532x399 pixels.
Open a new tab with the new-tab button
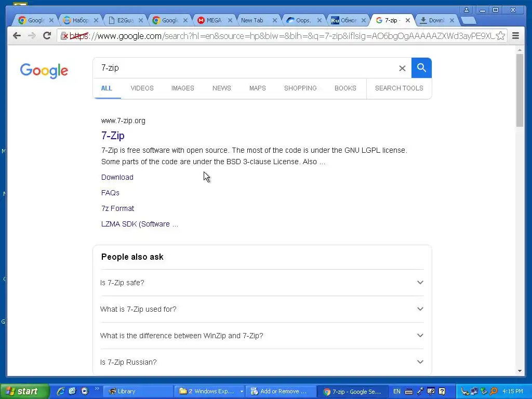pyautogui.click(x=469, y=21)
